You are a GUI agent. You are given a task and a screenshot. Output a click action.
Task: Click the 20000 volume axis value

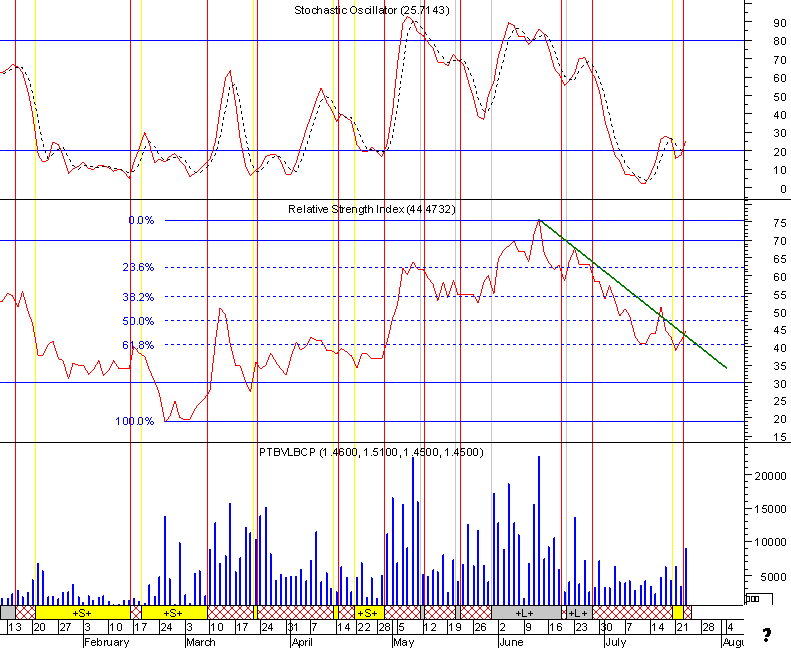click(770, 476)
